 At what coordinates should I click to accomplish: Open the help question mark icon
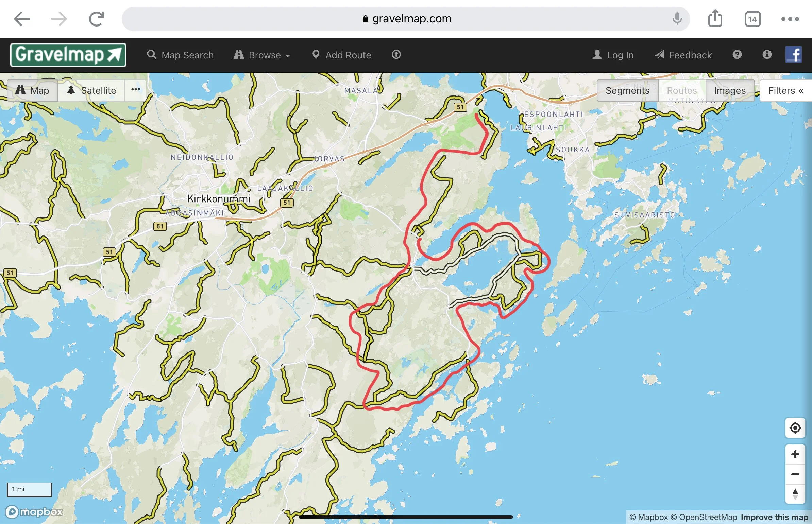click(737, 55)
